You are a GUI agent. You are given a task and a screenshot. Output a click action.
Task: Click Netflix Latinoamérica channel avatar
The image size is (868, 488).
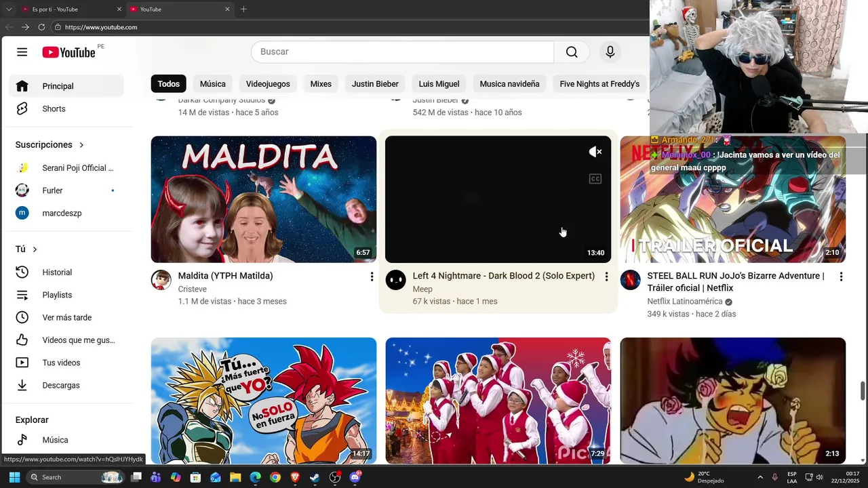point(631,279)
